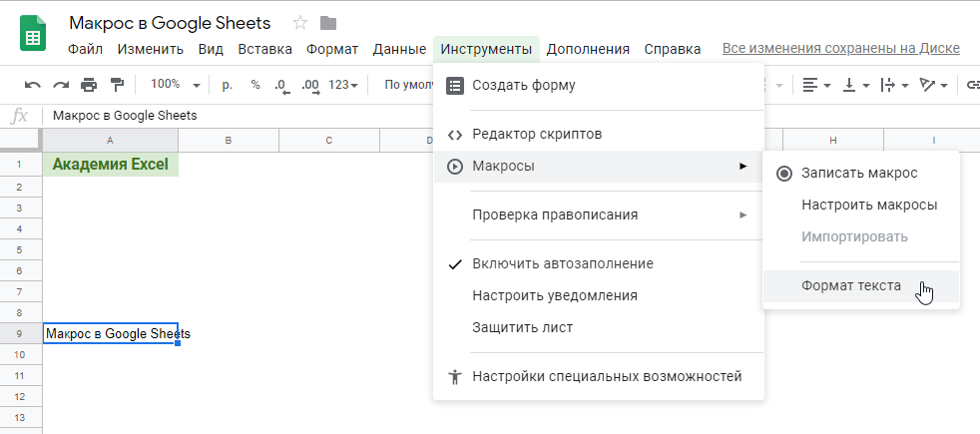Click the print icon in the toolbar

tap(89, 86)
